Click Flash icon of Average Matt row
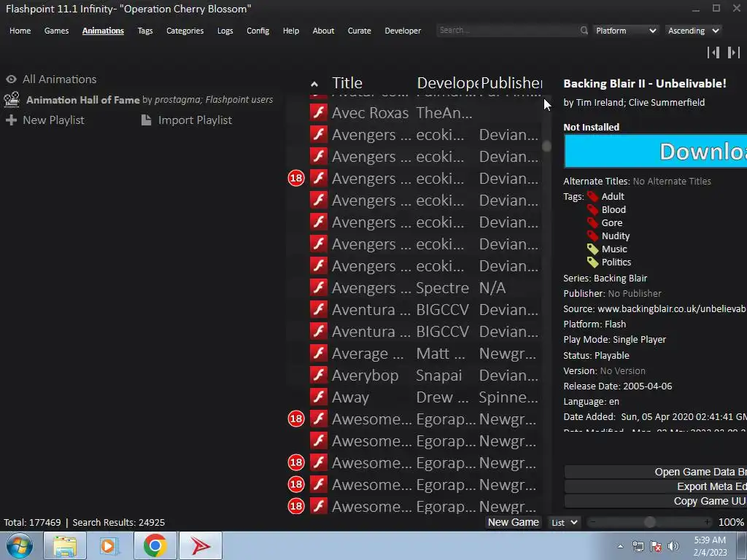 [319, 353]
